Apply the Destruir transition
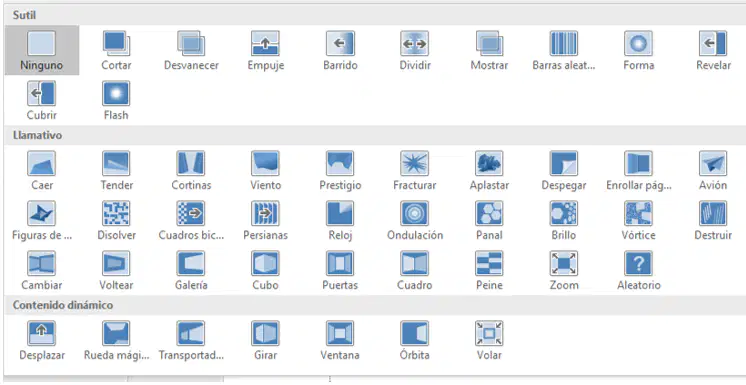Viewport: 746px width, 385px height. 713,220
